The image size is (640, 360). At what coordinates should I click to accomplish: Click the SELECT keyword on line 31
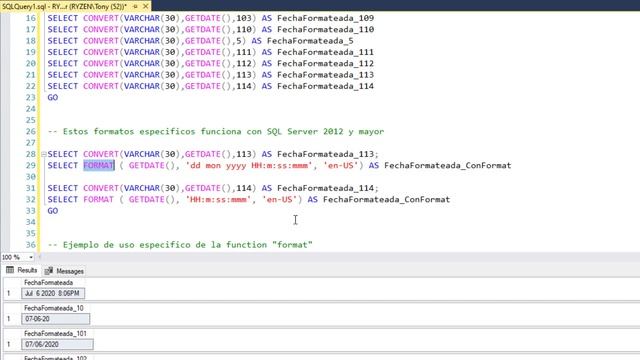point(62,188)
